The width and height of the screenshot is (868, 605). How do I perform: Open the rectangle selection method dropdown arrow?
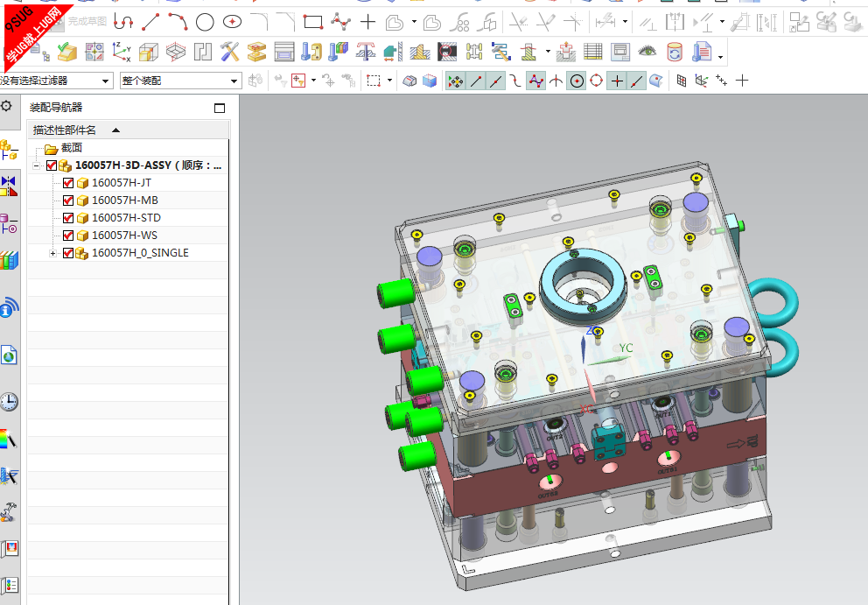point(389,81)
